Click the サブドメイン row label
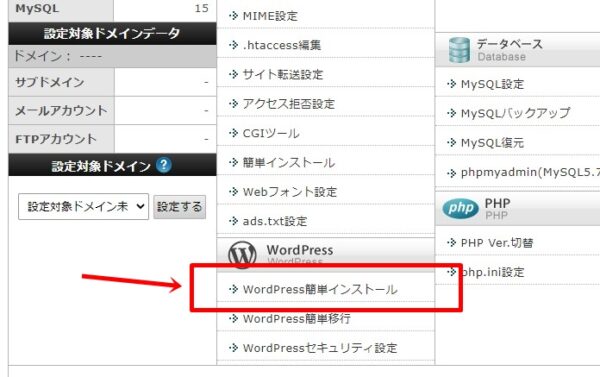The height and width of the screenshot is (377, 600). click(50, 82)
